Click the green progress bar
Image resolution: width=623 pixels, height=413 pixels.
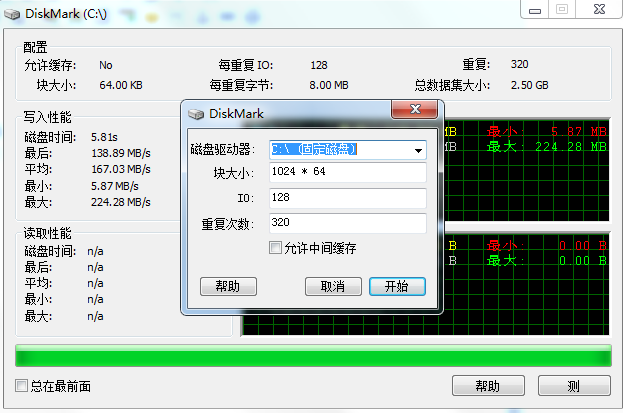point(313,356)
